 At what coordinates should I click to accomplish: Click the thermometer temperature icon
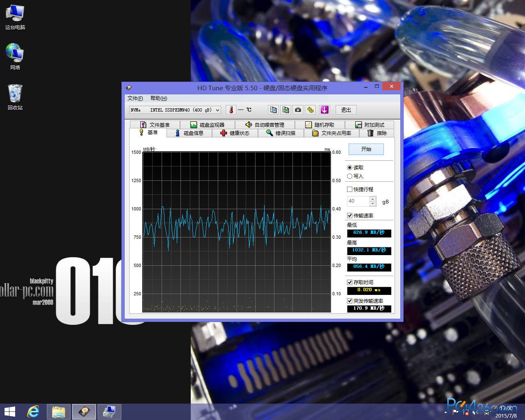(231, 110)
